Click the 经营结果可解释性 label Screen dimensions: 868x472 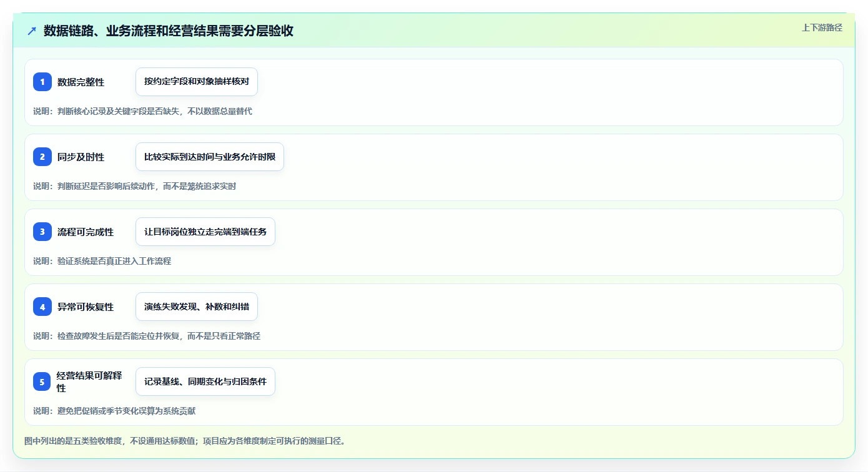(x=90, y=381)
